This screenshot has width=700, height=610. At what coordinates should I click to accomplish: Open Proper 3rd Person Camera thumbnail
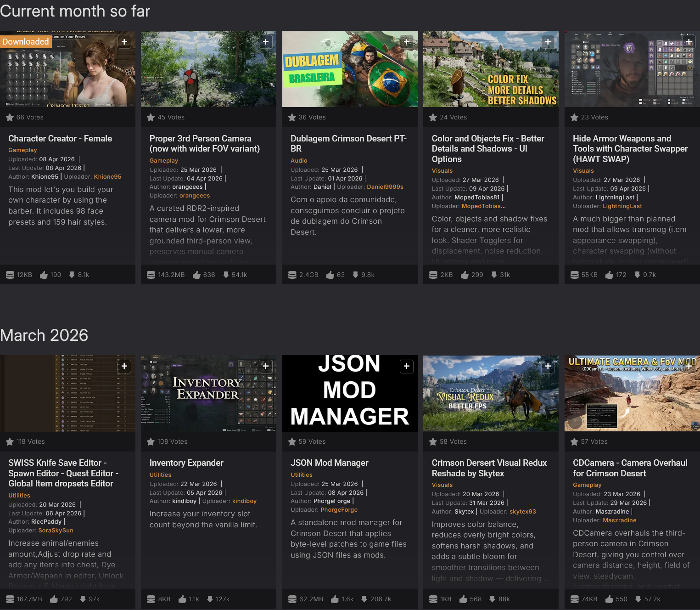(x=208, y=69)
